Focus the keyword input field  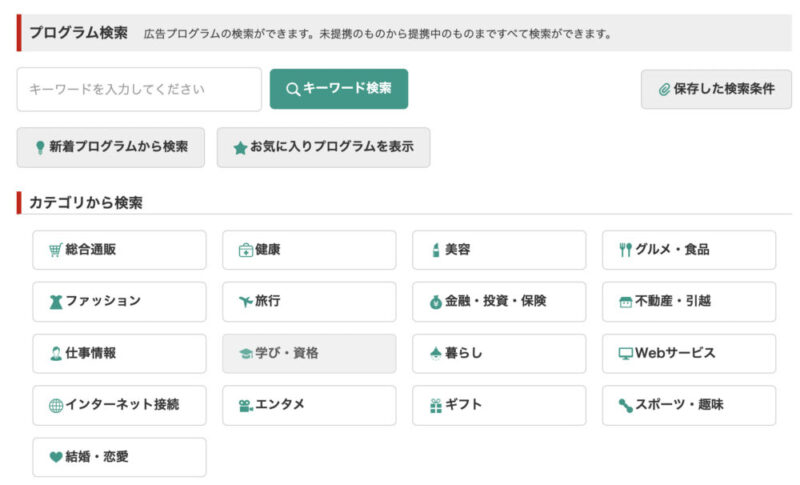139,89
